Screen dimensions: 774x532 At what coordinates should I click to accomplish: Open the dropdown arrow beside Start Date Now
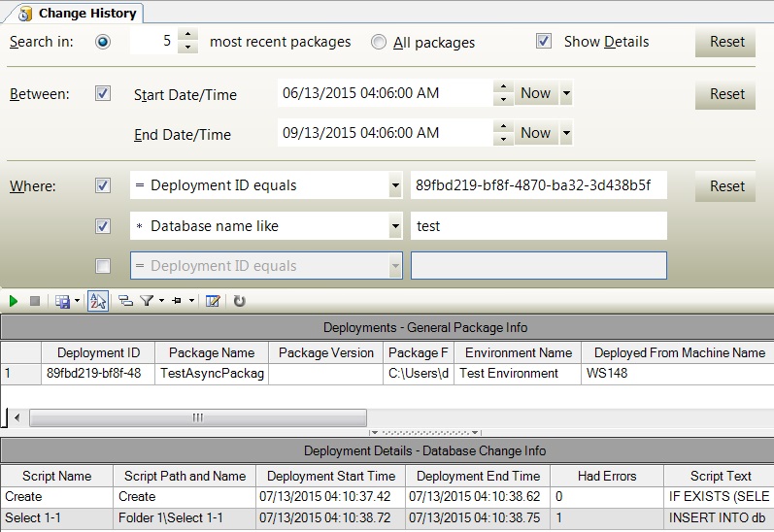[566, 94]
